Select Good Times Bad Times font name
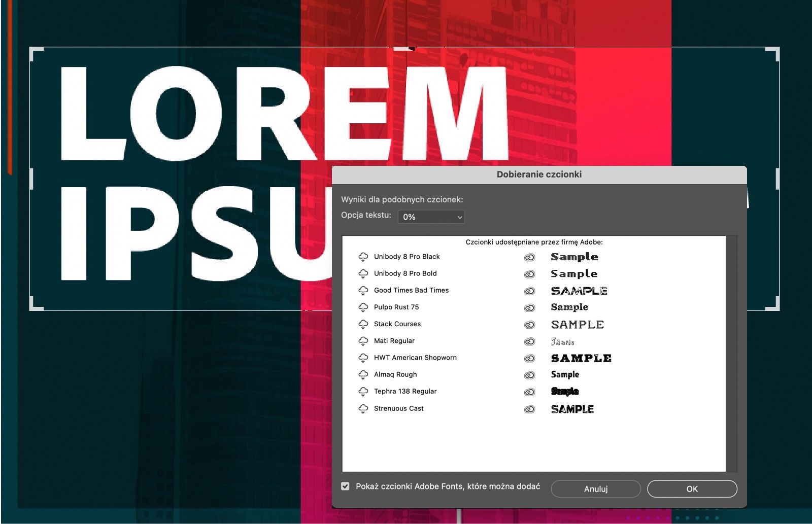The image size is (812, 524). [412, 290]
